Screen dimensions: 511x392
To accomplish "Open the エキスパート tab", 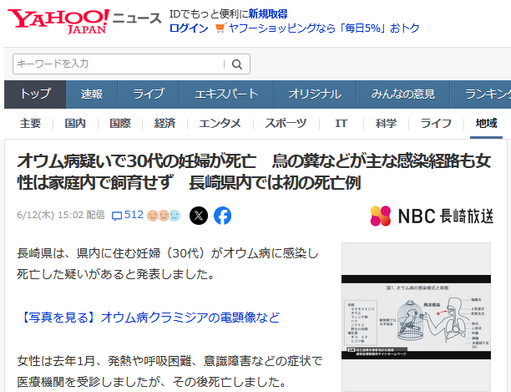I will tap(227, 94).
